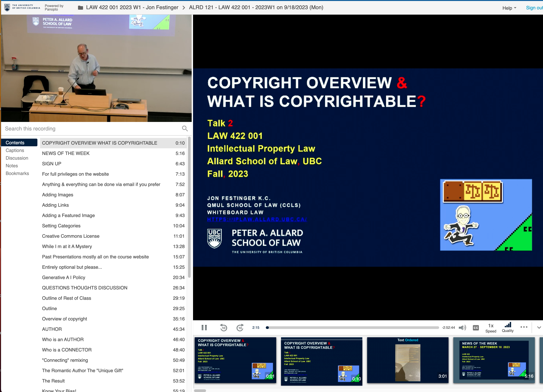Click the main slide video area
The width and height of the screenshot is (543, 392).
368,167
